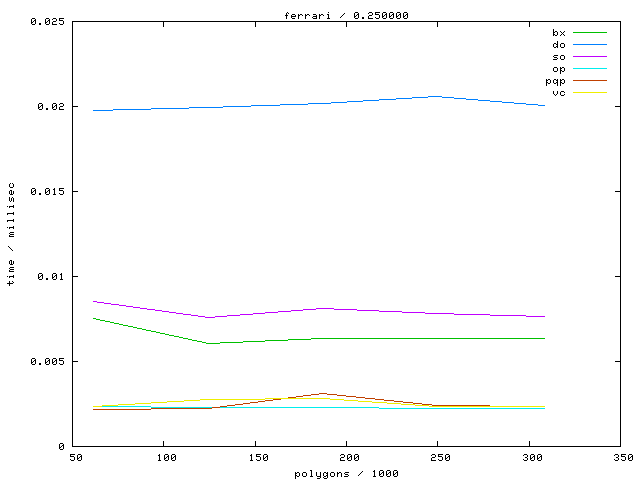
Task: Click the green bx legend line sample
Action: point(589,33)
